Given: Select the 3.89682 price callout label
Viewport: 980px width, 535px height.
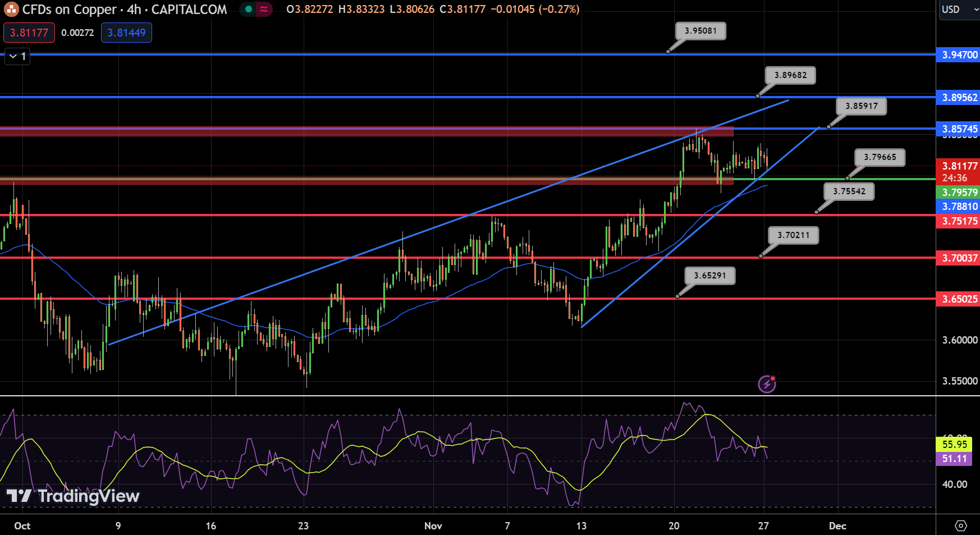Looking at the screenshot, I should tap(790, 75).
